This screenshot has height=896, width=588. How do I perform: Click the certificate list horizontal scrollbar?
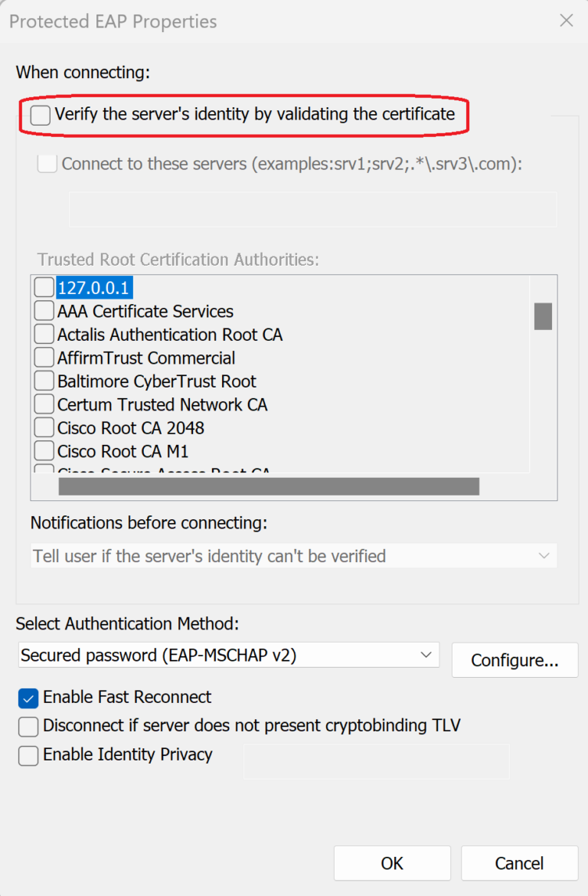(269, 487)
